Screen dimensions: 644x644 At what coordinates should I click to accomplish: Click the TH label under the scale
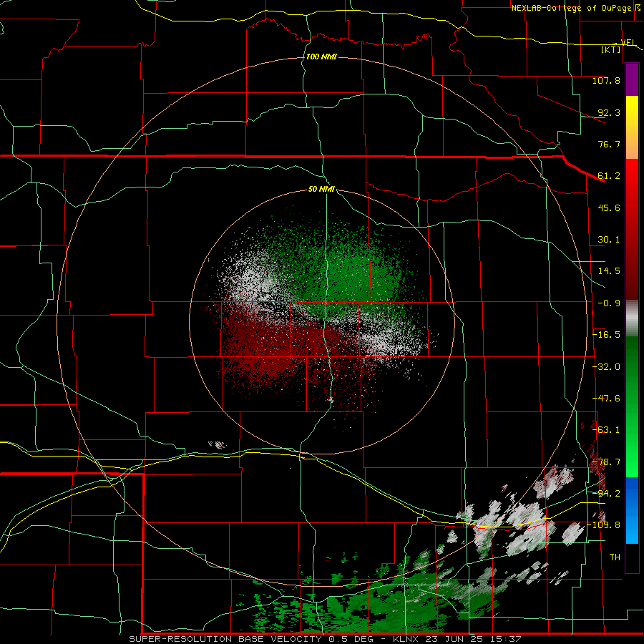click(615, 557)
